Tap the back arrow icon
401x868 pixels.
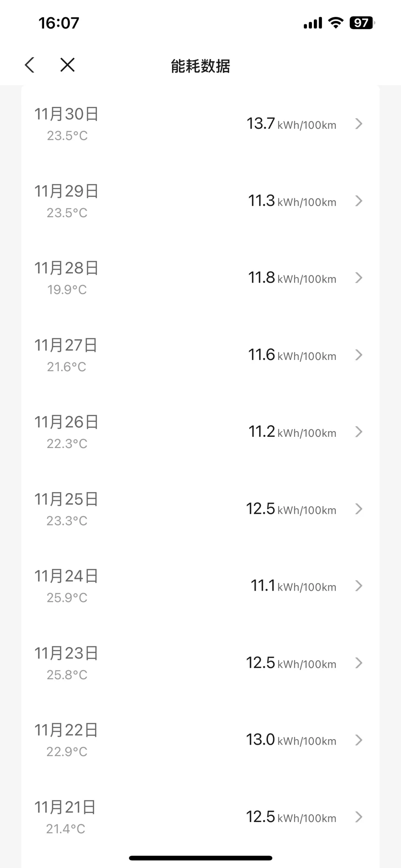[30, 65]
